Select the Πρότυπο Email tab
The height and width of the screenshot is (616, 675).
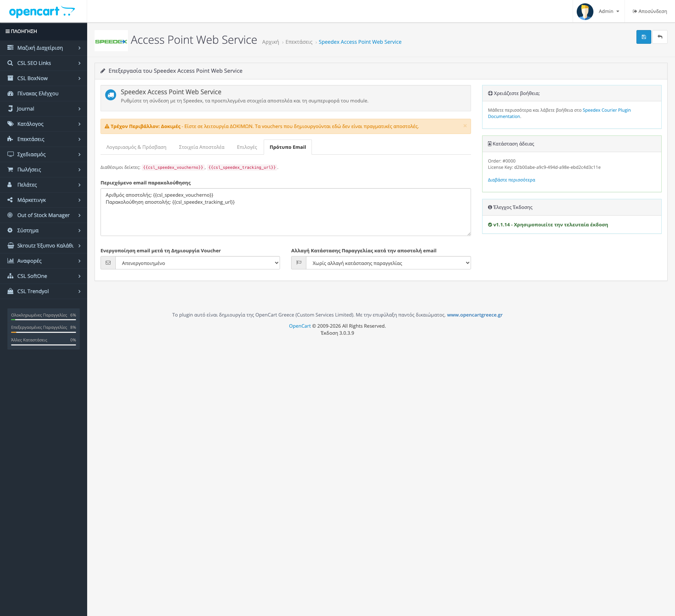click(288, 147)
